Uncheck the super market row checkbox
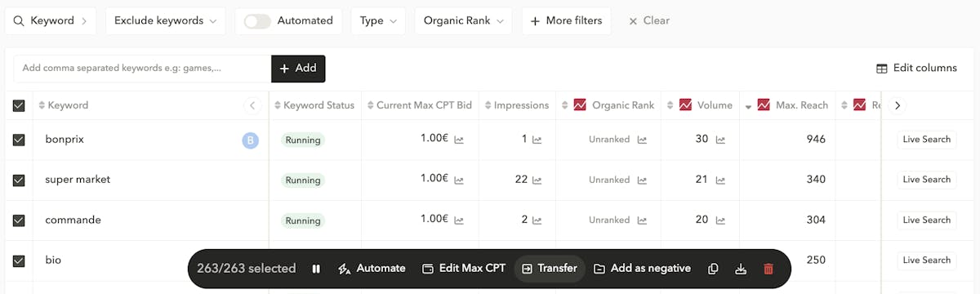 click(19, 180)
